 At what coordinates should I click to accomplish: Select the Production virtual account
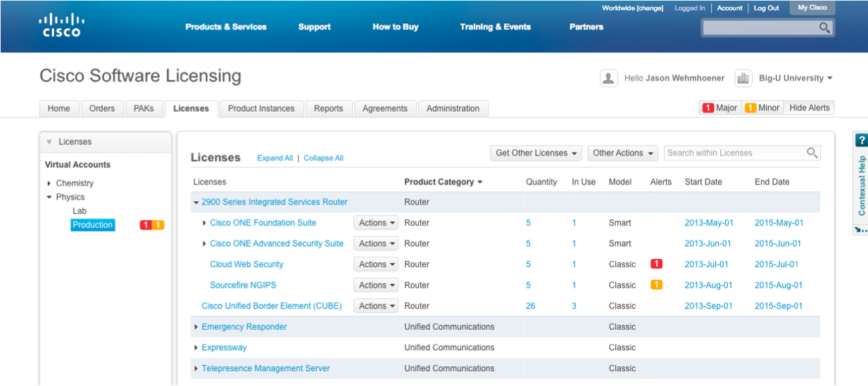tap(93, 225)
